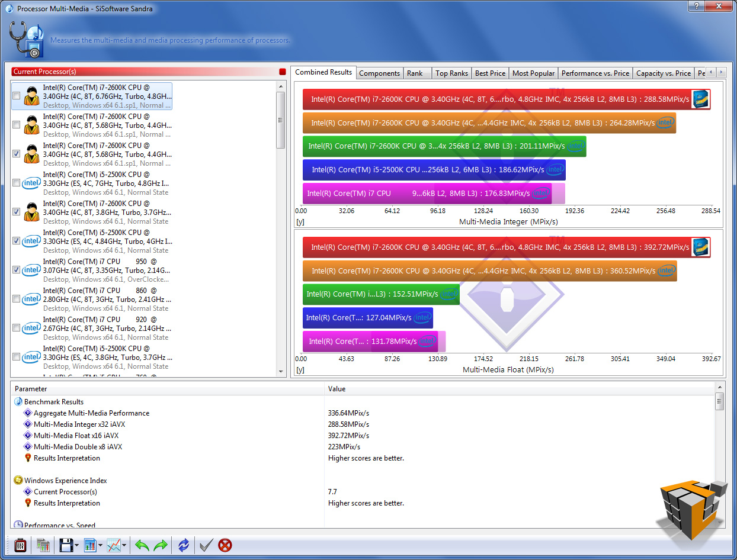This screenshot has height=560, width=737.
Task: Refresh results with the blue arrows icon
Action: click(x=184, y=545)
